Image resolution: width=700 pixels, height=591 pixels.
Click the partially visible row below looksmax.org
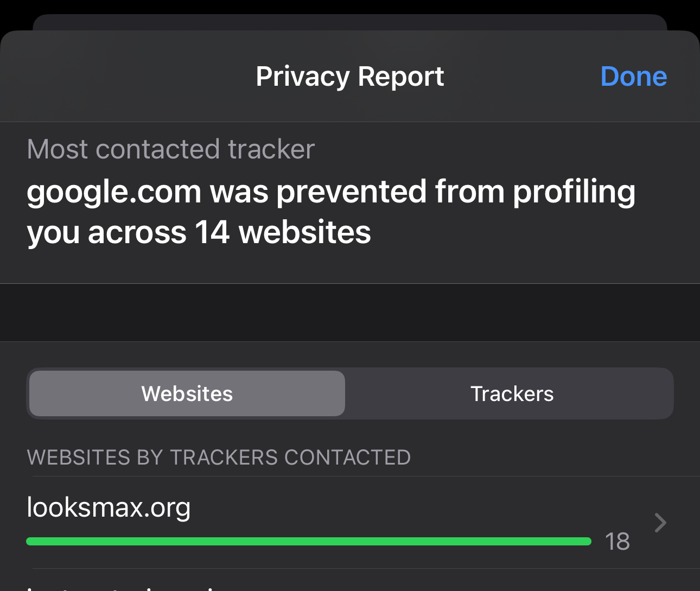click(350, 580)
